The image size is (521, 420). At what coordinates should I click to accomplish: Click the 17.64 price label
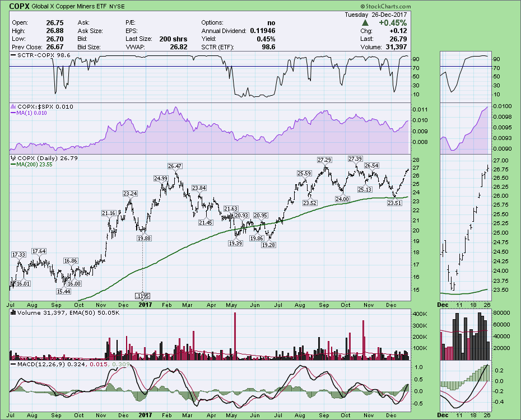[x=39, y=251]
